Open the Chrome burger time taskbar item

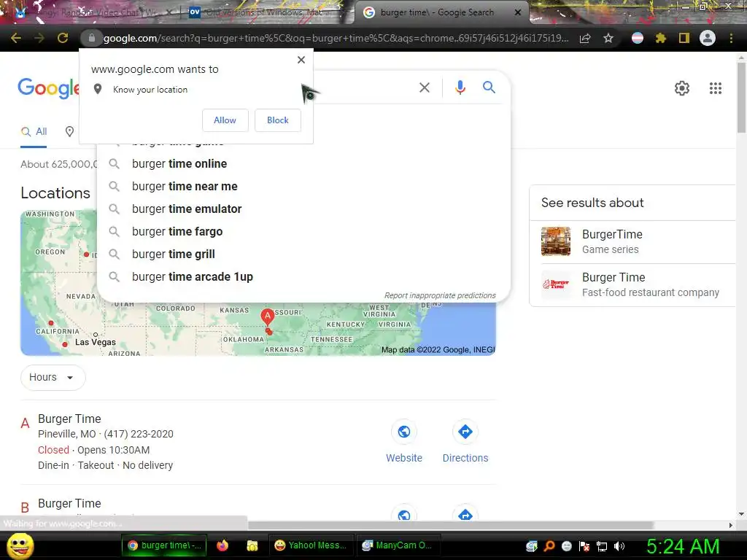pyautogui.click(x=164, y=545)
